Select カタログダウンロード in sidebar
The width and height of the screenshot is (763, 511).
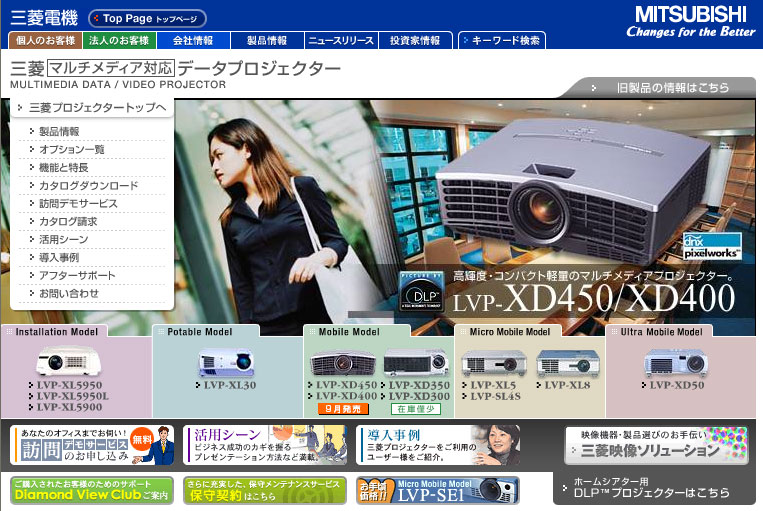[x=88, y=186]
